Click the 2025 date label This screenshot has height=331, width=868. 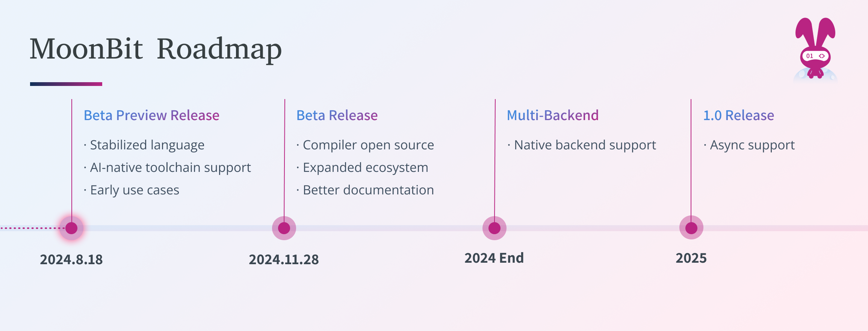(x=691, y=258)
